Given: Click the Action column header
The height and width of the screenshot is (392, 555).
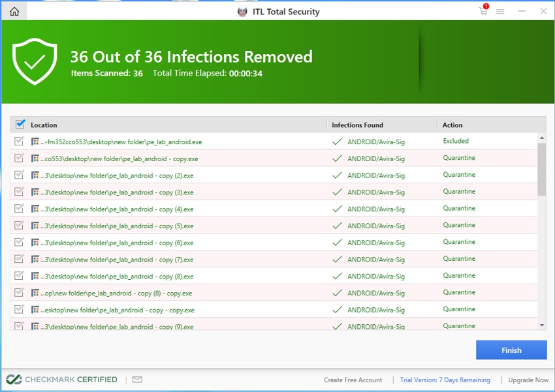Looking at the screenshot, I should click(452, 125).
